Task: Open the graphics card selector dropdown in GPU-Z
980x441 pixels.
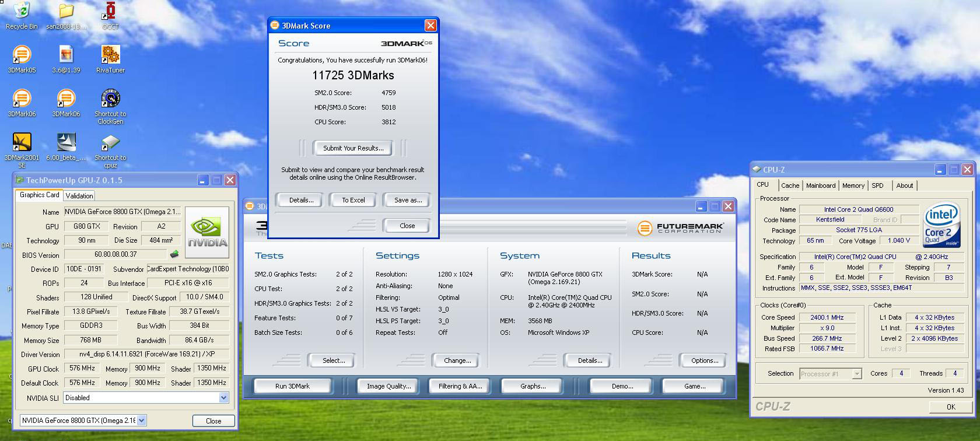Action: coord(141,420)
